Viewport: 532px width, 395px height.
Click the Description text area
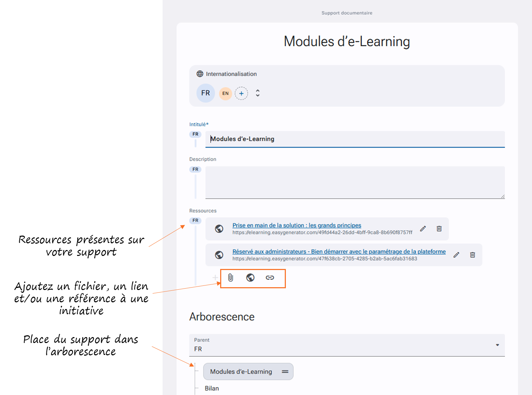tap(355, 183)
